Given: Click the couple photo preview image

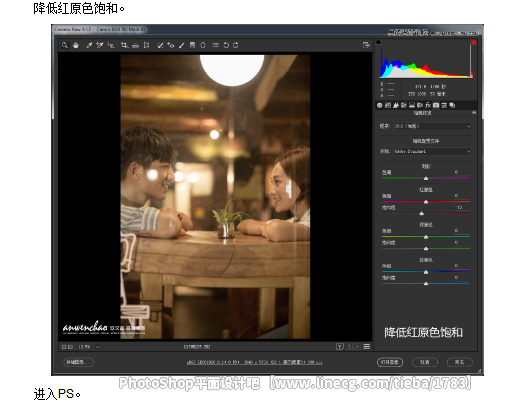Looking at the screenshot, I should 215,197.
